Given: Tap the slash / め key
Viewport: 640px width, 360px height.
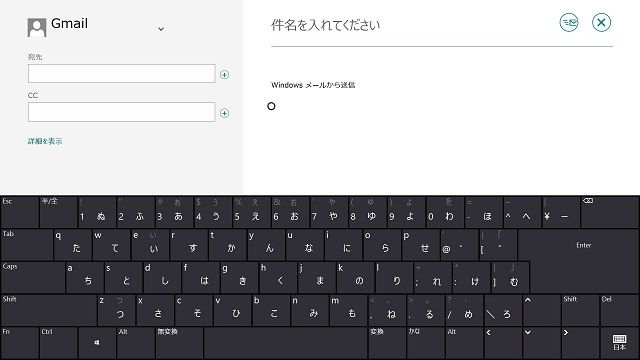Looking at the screenshot, I should coord(464,310).
